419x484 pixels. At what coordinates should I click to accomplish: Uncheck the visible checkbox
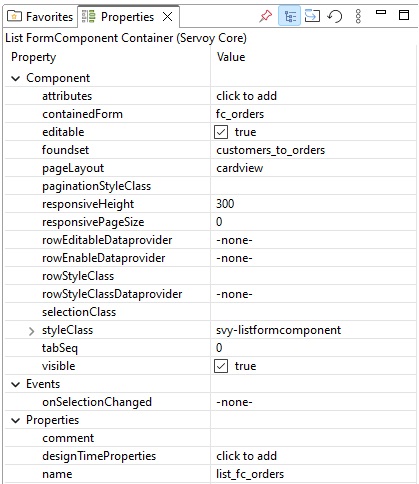[x=221, y=366]
